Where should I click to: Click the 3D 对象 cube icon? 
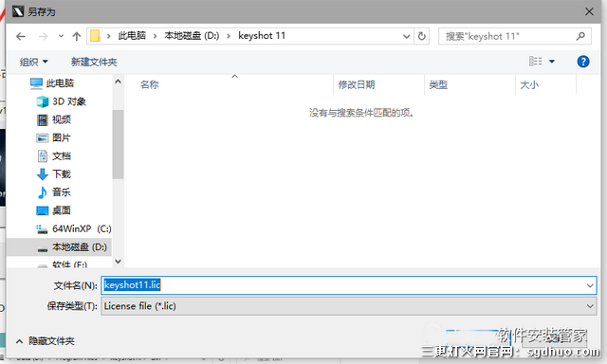[x=42, y=101]
